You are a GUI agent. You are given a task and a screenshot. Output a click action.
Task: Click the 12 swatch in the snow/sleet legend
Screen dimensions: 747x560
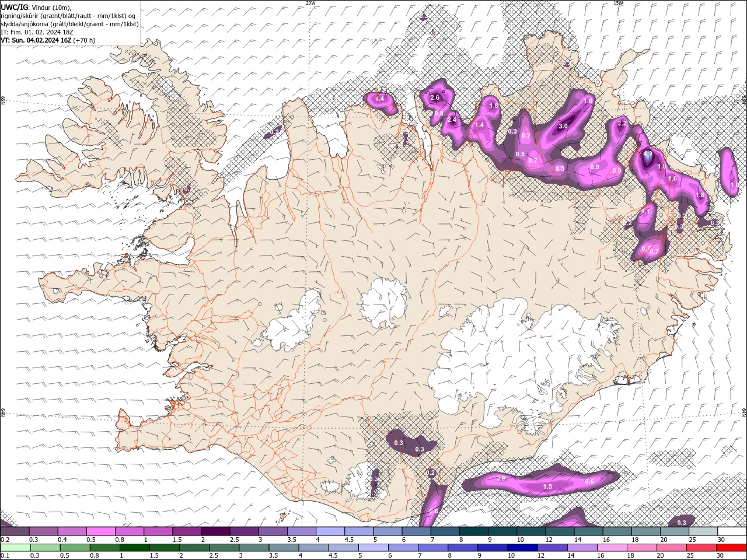[x=559, y=531]
